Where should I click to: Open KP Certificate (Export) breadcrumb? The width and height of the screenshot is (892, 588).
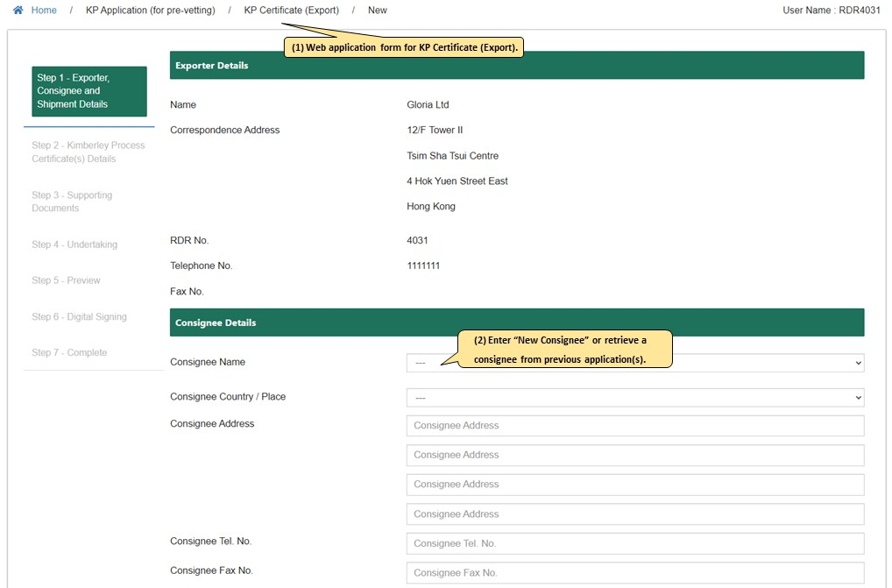click(291, 11)
